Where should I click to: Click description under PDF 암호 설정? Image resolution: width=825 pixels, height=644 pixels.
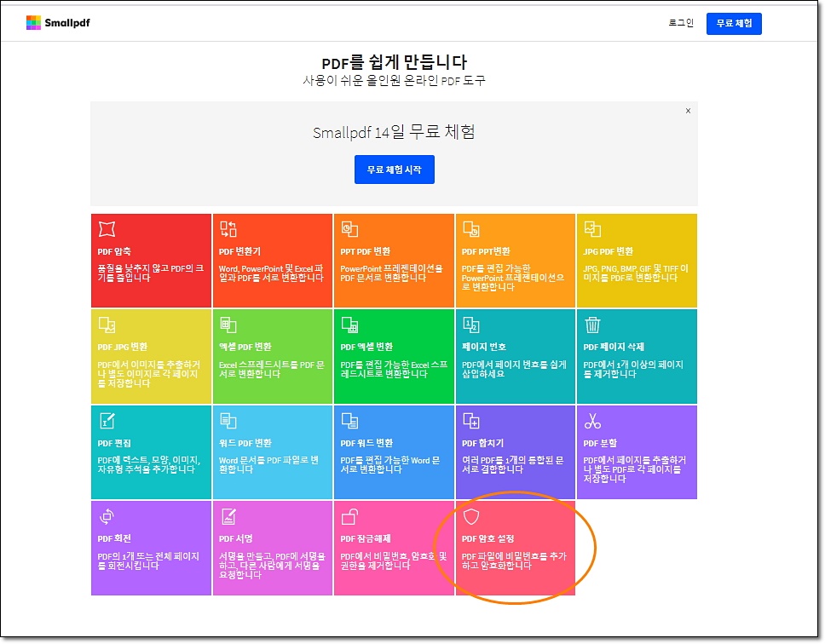click(x=514, y=561)
